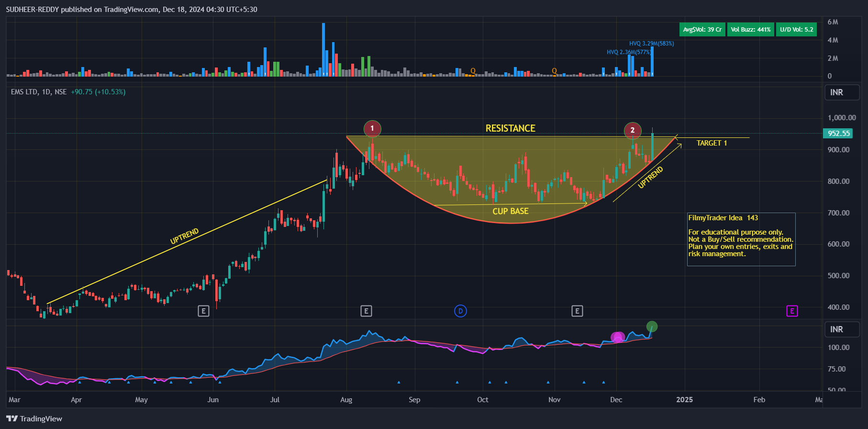The width and height of the screenshot is (868, 429).
Task: Click the 900.00 price axis label
Action: tap(839, 150)
